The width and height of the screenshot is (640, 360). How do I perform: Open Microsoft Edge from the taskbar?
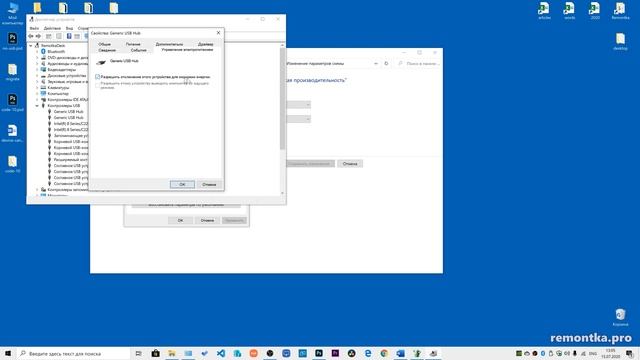pyautogui.click(x=368, y=353)
